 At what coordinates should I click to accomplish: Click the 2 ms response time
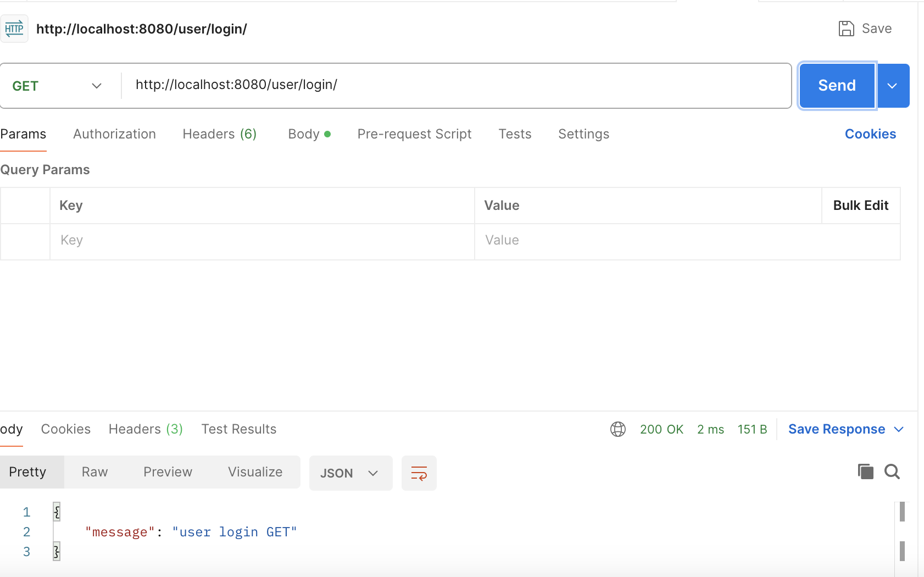tap(710, 429)
